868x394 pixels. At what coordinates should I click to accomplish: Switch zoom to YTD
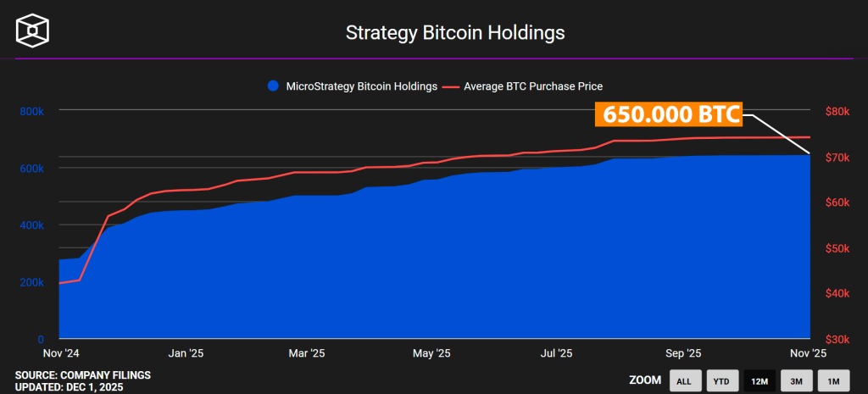tap(720, 380)
